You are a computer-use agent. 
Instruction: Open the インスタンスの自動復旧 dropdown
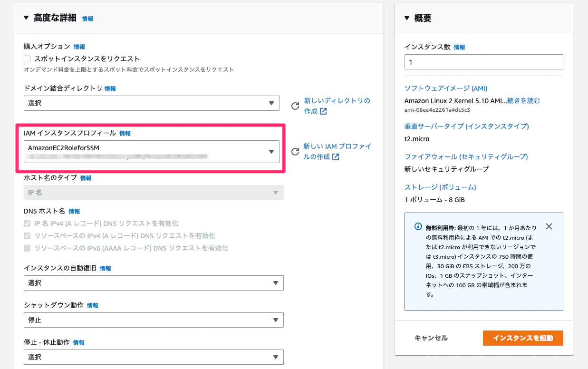pyautogui.click(x=154, y=283)
